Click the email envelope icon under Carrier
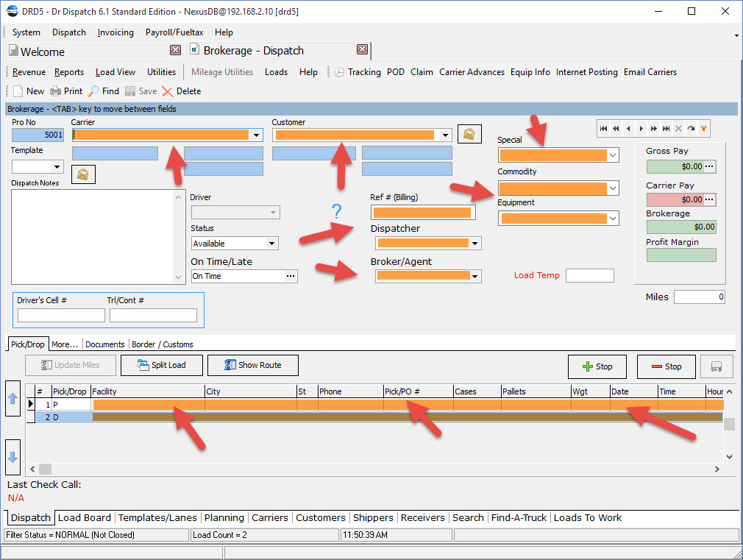 tap(83, 174)
